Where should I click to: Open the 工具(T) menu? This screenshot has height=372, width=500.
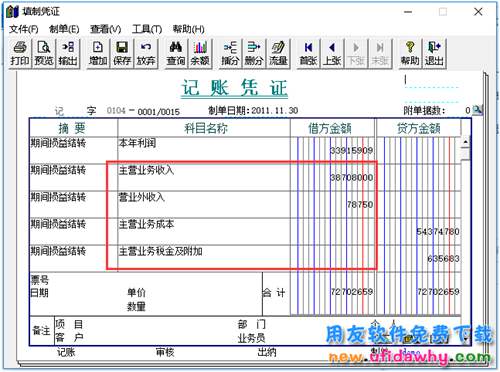click(x=147, y=29)
